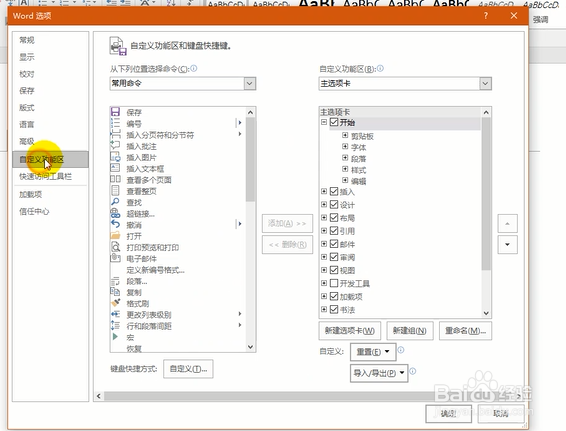The width and height of the screenshot is (566, 431).
Task: Click the horizontal scrollbar at dialog bottom
Action: [x=310, y=396]
